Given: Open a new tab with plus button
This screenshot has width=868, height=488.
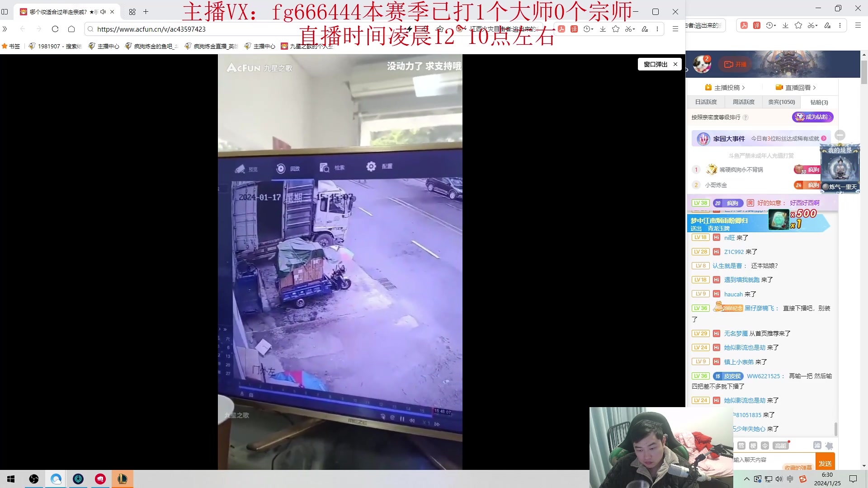Looking at the screenshot, I should (146, 12).
